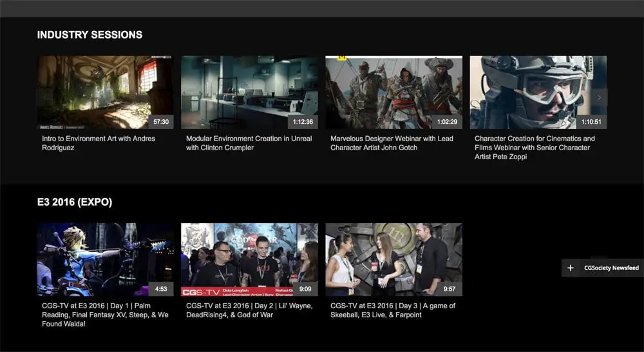Open Modular Environment Creation in Unreal thumbnail
644x352 pixels.
(249, 93)
